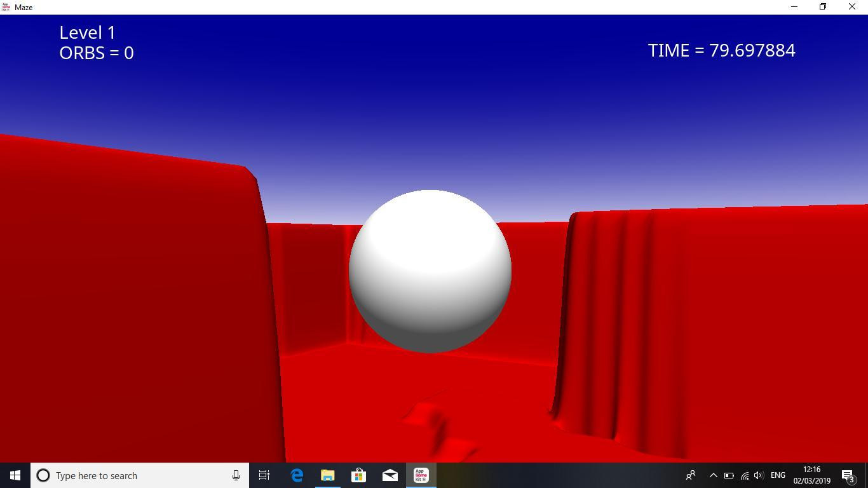Image resolution: width=868 pixels, height=488 pixels.
Task: Activate the search microphone icon
Action: (236, 475)
